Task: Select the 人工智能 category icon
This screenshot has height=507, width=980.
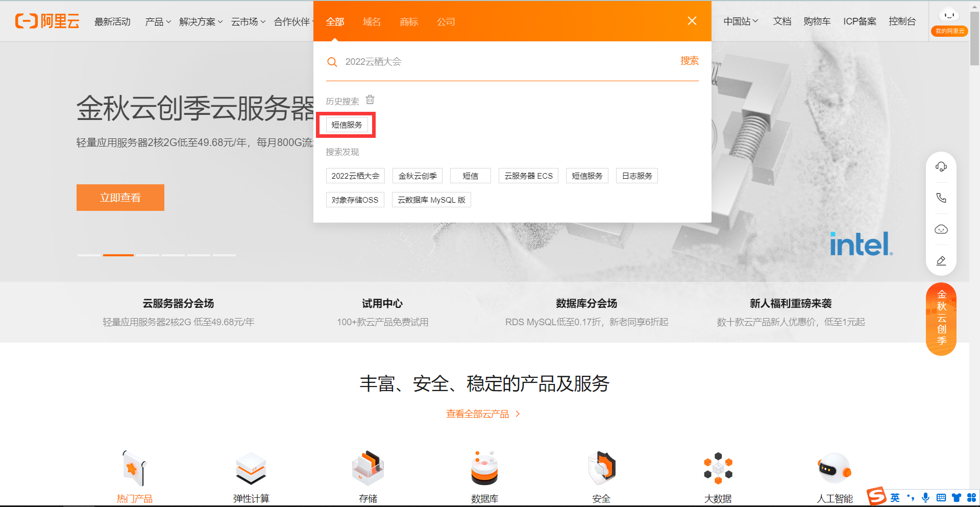Action: [x=835, y=468]
